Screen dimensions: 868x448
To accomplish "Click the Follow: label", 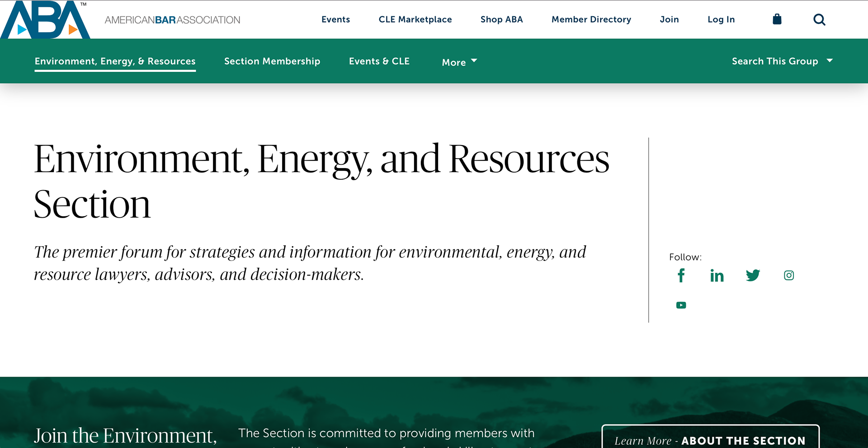I will coord(685,257).
